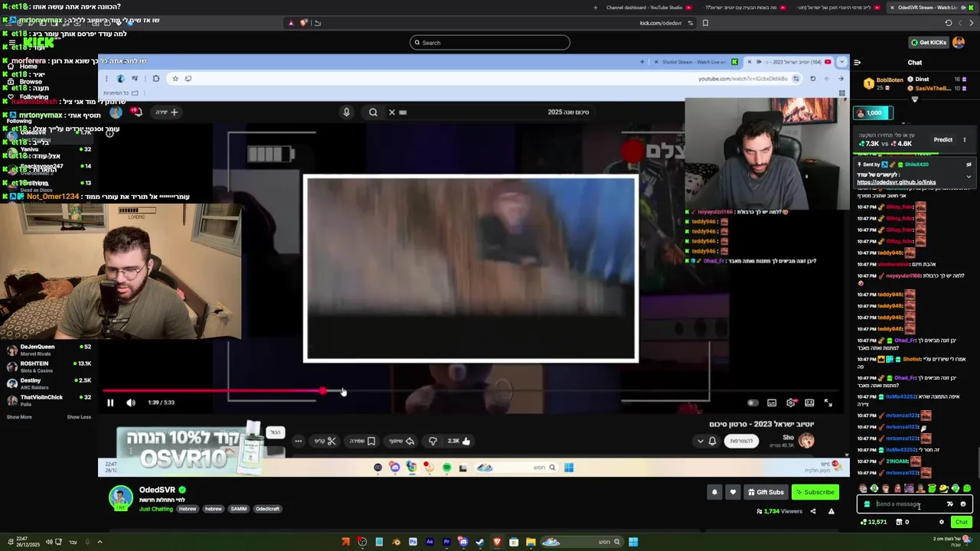
Task: Collapse the chat panel with arrow icon
Action: click(x=857, y=63)
